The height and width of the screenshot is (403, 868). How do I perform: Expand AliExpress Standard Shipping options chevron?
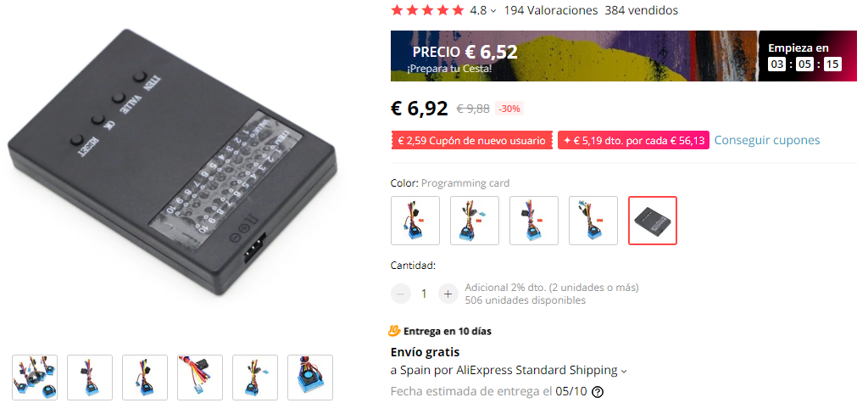coord(624,371)
